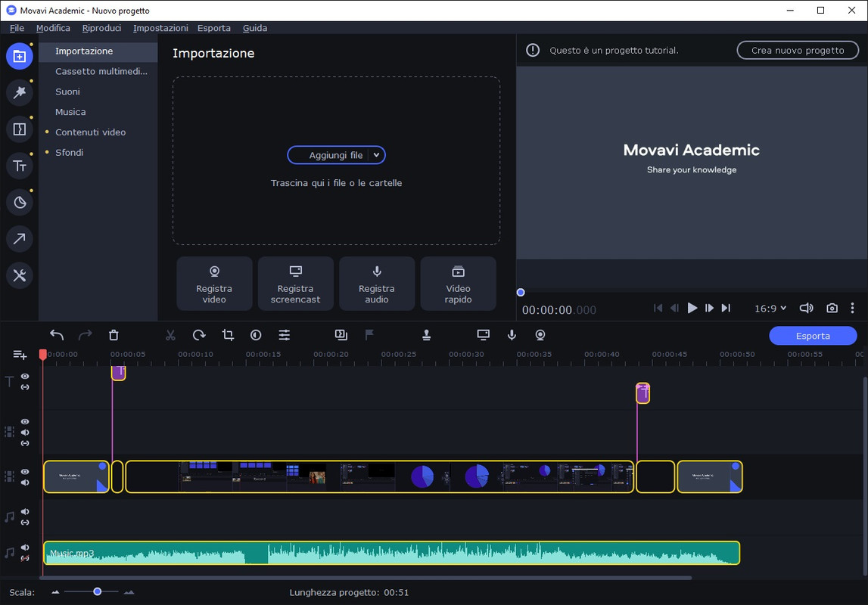
Task: Select Cassetto multimediale in sidebar
Action: tap(98, 71)
